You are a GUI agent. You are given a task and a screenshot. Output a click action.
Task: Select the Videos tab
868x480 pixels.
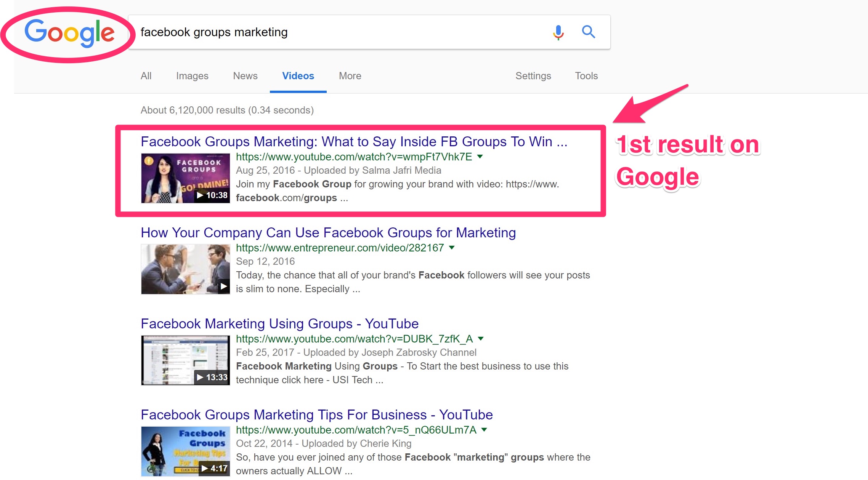tap(298, 76)
